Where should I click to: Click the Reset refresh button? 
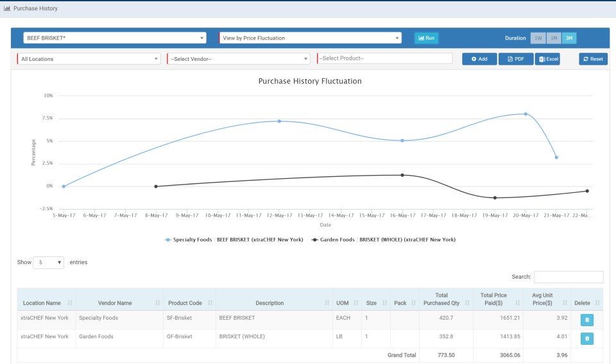pos(593,59)
